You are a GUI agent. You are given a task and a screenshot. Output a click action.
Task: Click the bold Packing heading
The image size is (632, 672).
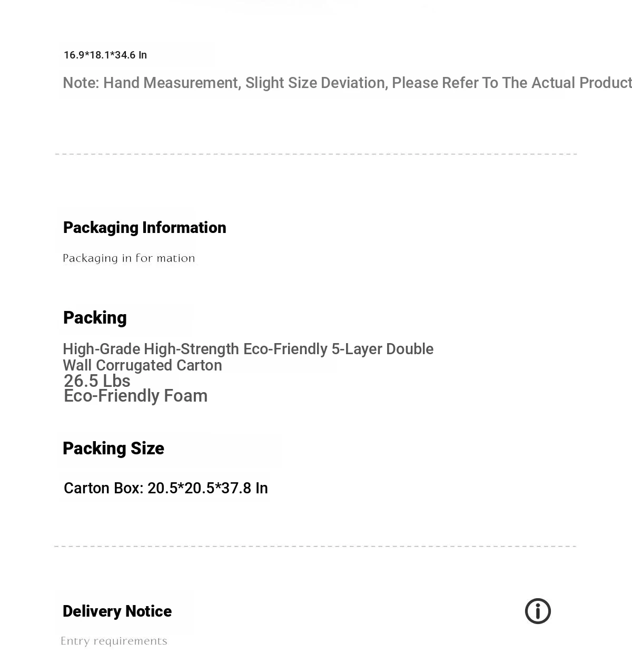click(95, 318)
